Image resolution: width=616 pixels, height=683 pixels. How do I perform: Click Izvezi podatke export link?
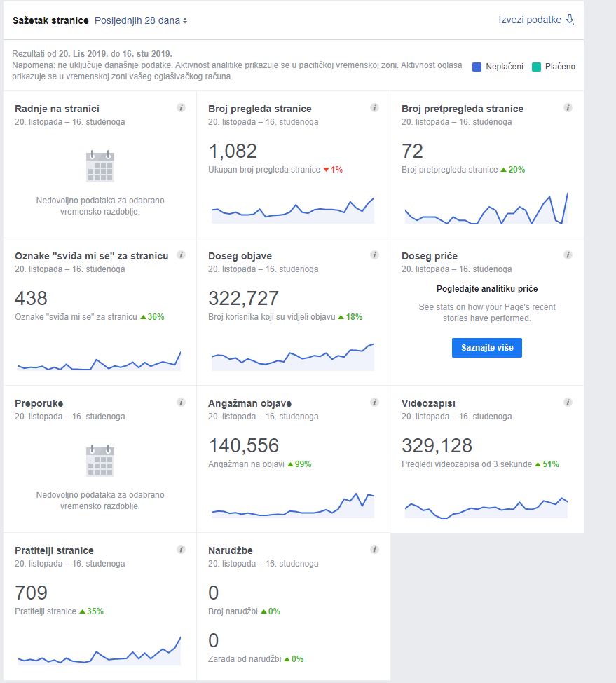(x=530, y=20)
